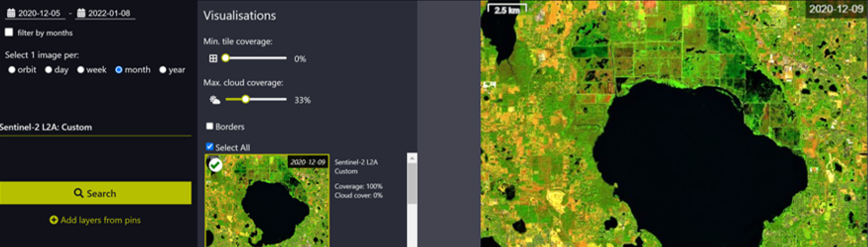Click the end date calendar icon
Image resolution: width=868 pixels, height=247 pixels.
(x=81, y=13)
